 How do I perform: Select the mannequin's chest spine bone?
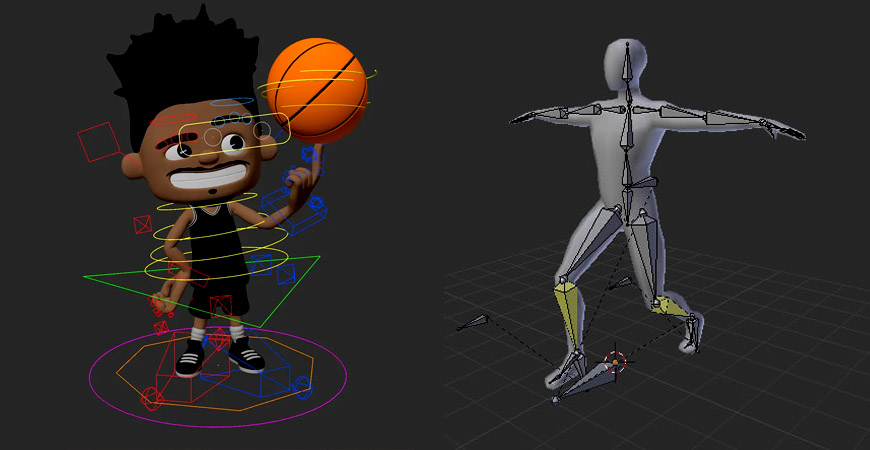pos(627,128)
